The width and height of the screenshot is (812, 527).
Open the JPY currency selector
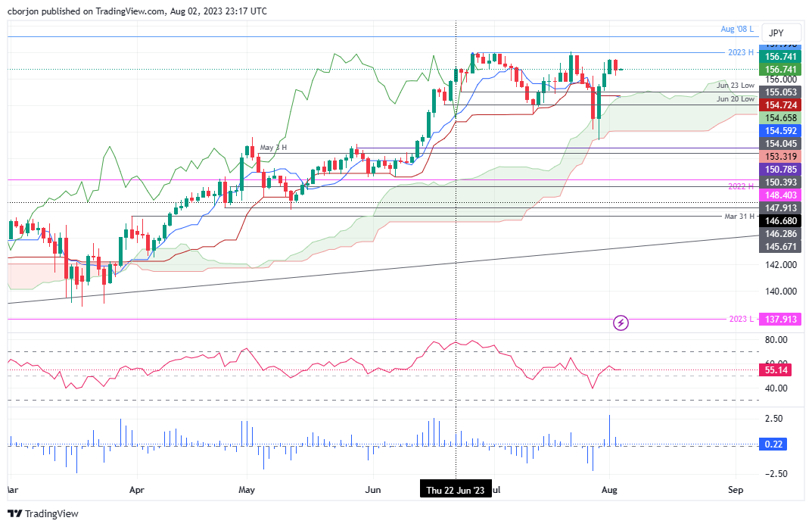point(776,33)
